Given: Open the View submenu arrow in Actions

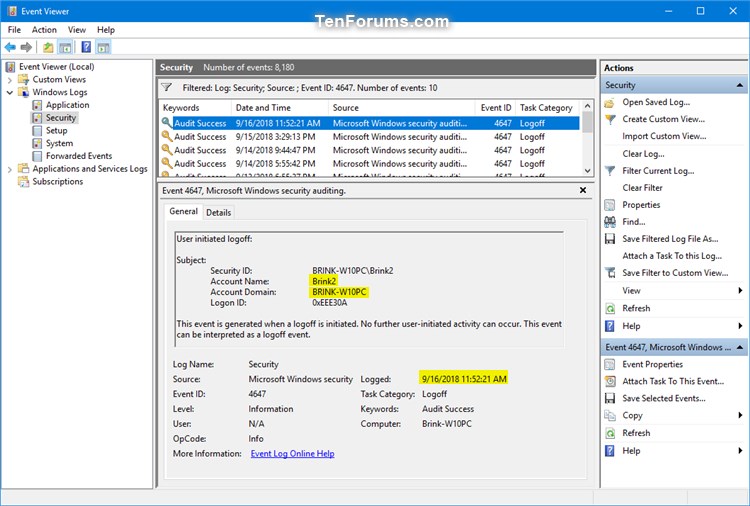Looking at the screenshot, I should pos(740,290).
